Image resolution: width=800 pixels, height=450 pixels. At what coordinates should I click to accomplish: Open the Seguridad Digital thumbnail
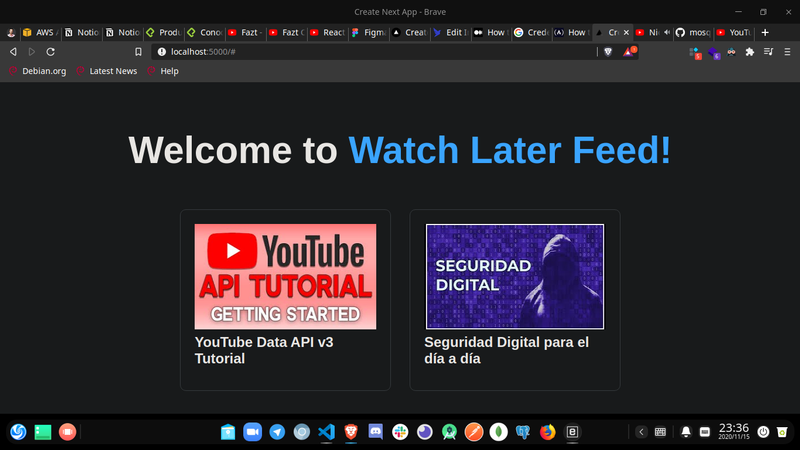pyautogui.click(x=515, y=277)
